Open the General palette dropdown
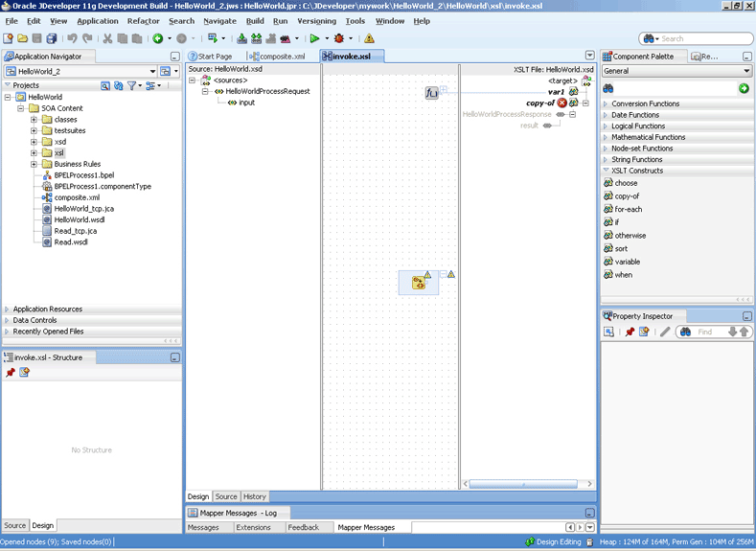 tap(746, 71)
